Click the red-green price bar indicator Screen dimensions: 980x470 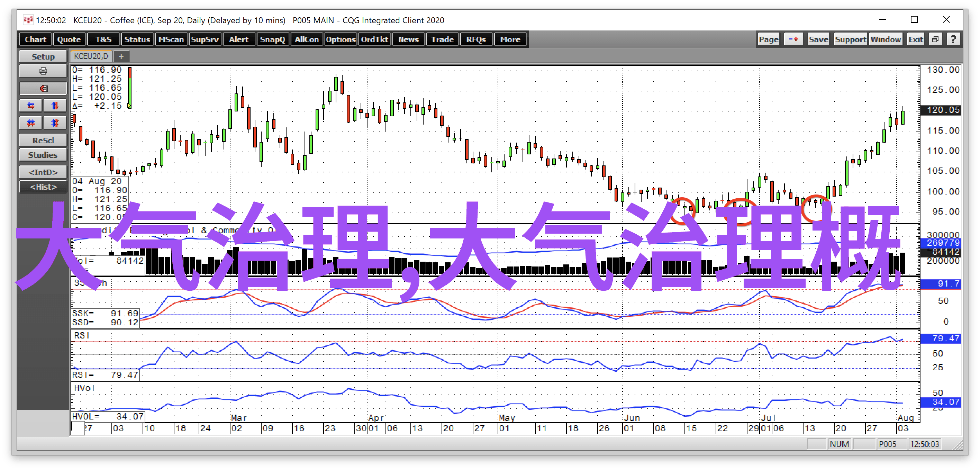point(130,88)
